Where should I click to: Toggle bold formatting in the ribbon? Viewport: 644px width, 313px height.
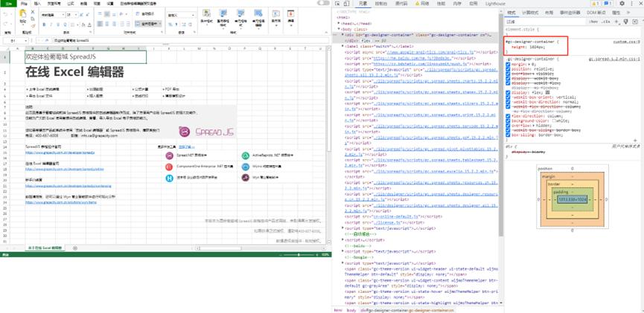[x=44, y=25]
